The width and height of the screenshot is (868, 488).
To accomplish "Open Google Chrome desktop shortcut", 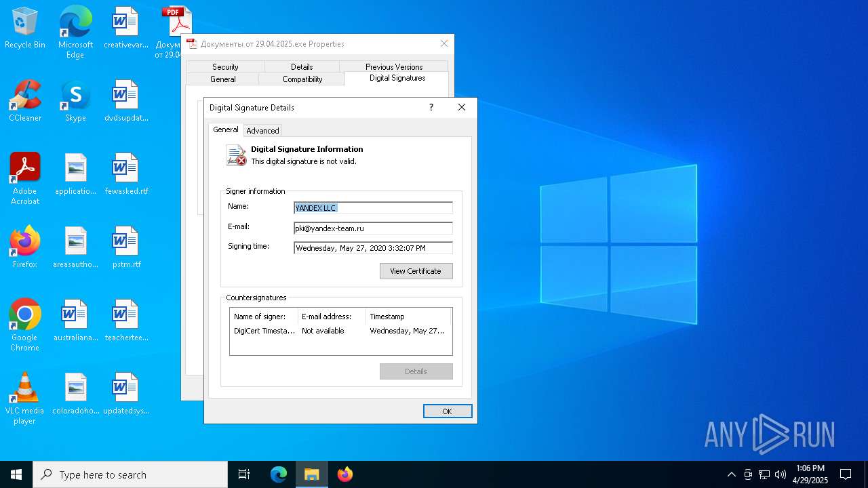I will pos(25,325).
